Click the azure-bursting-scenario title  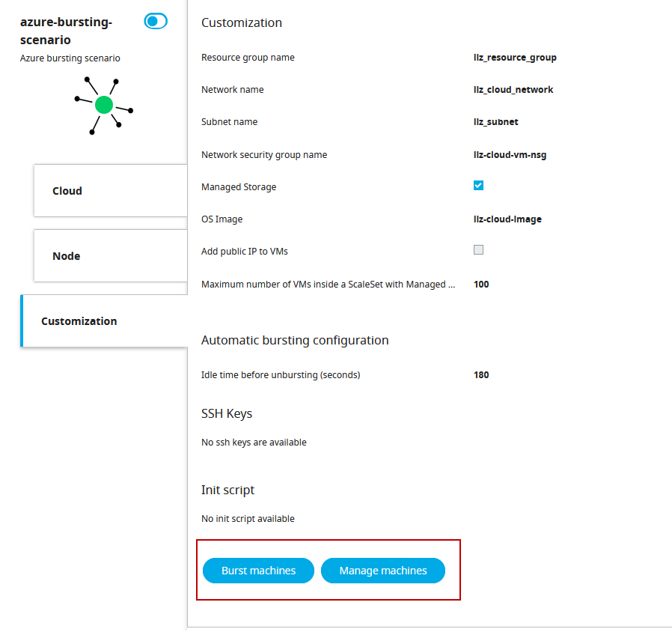[x=66, y=31]
